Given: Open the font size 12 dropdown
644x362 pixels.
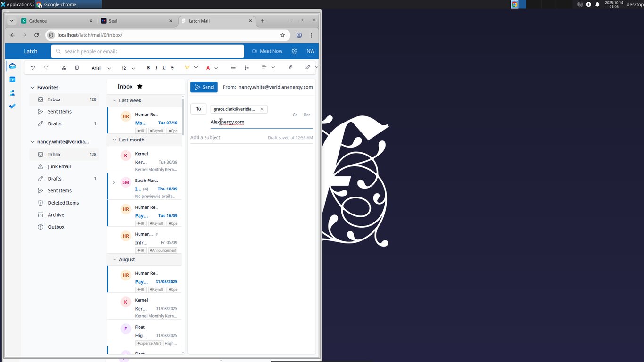Looking at the screenshot, I should pos(128,68).
